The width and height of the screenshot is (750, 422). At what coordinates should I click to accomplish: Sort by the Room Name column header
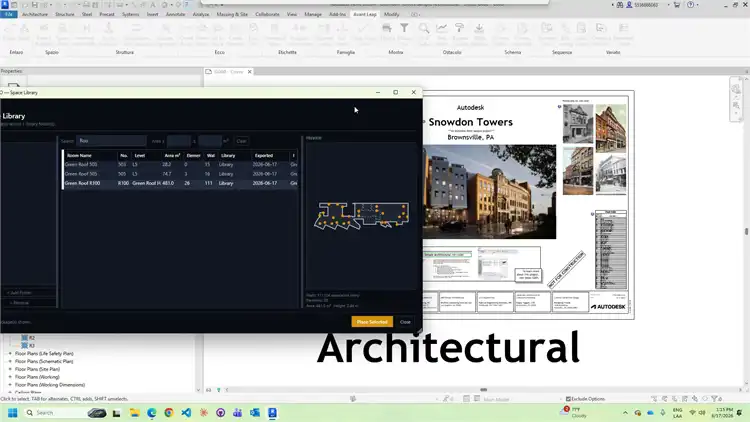coord(90,155)
